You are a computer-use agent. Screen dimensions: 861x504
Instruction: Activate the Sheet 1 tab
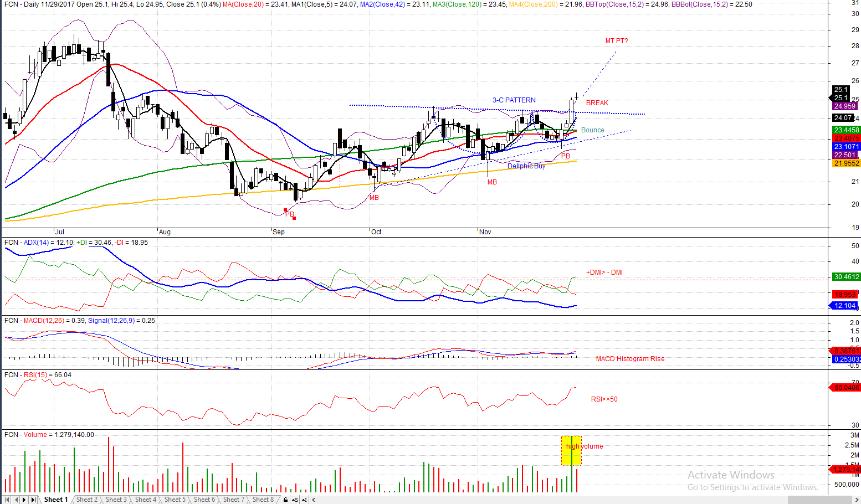[x=56, y=500]
